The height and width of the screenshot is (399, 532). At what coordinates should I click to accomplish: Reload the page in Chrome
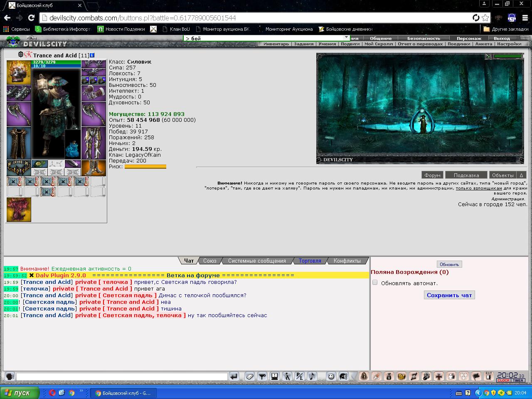point(31,18)
